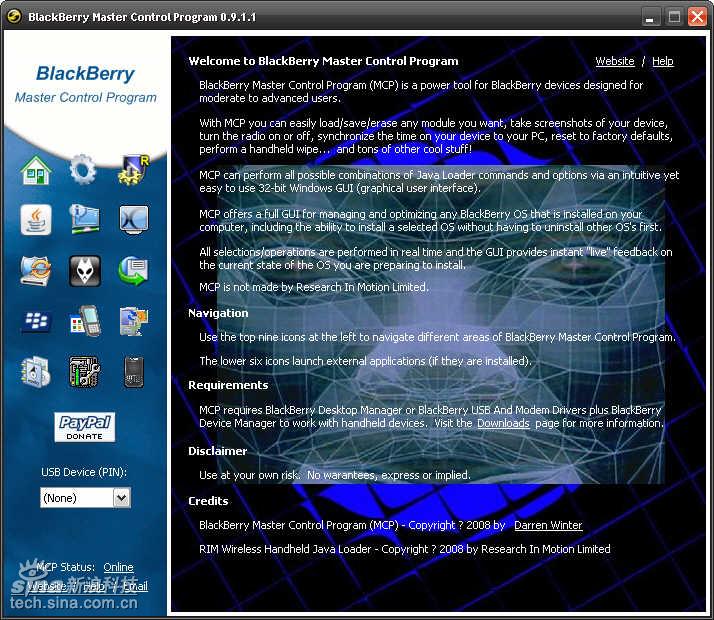
Task: Open the Darren Winter credits link
Action: pyautogui.click(x=548, y=525)
